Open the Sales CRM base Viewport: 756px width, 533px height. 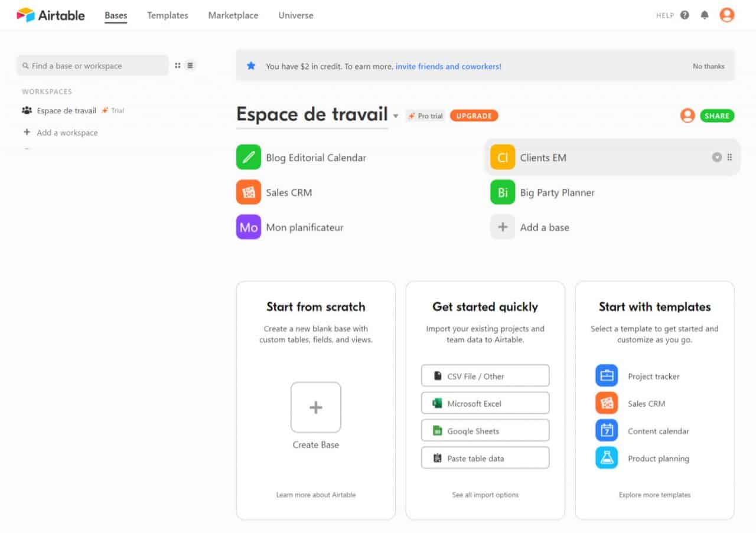289,192
